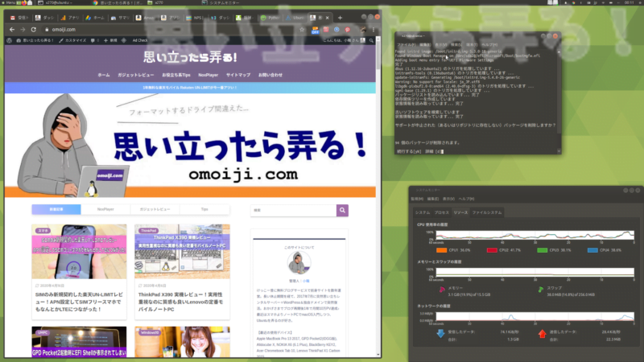Click the swap pie icon in System Monitor
644x362 pixels.
(x=541, y=290)
